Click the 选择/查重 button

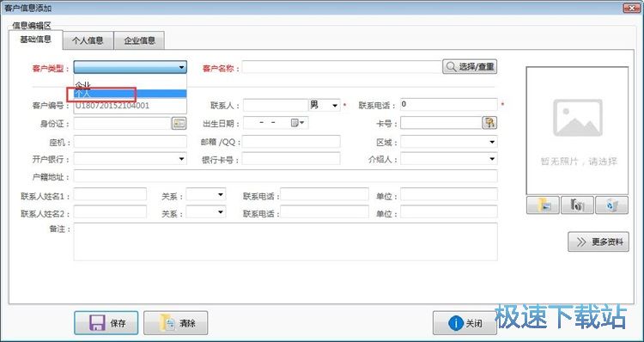470,66
